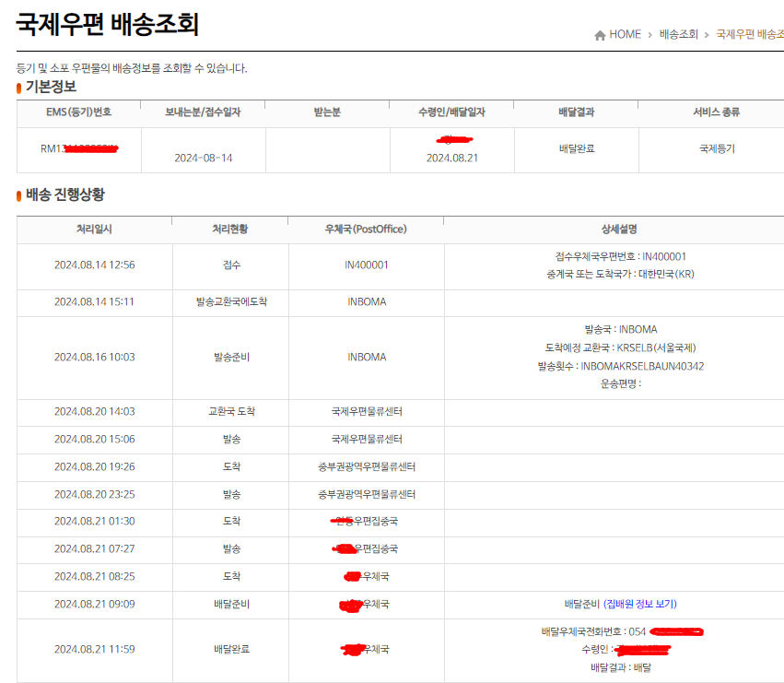Select the 교환국 도착 status cell
Screen dimensions: 784x683
tap(230, 411)
